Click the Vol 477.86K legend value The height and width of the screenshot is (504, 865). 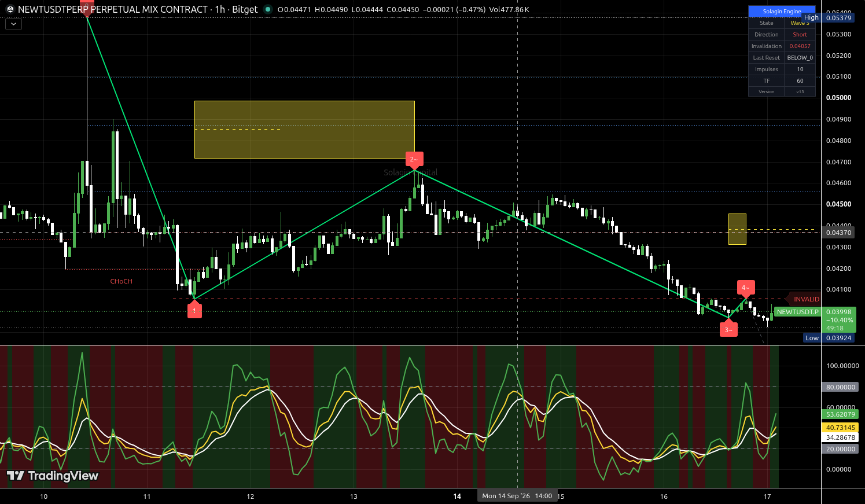[510, 10]
